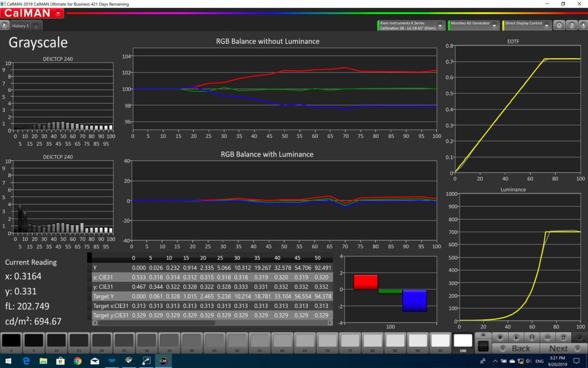Select the 35 percent grayscale swatch
The width and height of the screenshot is (588, 368).
[169, 342]
